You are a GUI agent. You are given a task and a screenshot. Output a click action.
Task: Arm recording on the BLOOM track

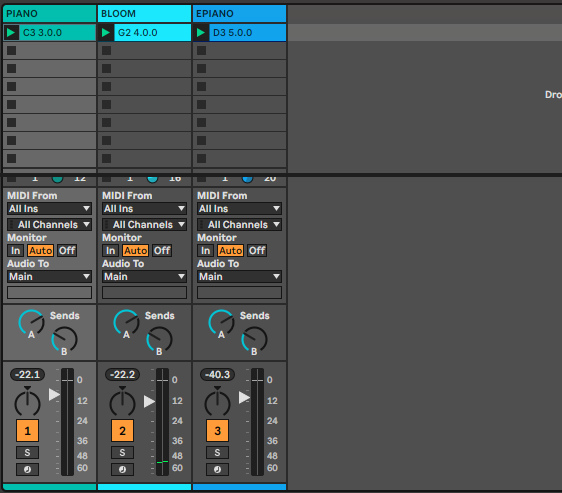coord(122,469)
